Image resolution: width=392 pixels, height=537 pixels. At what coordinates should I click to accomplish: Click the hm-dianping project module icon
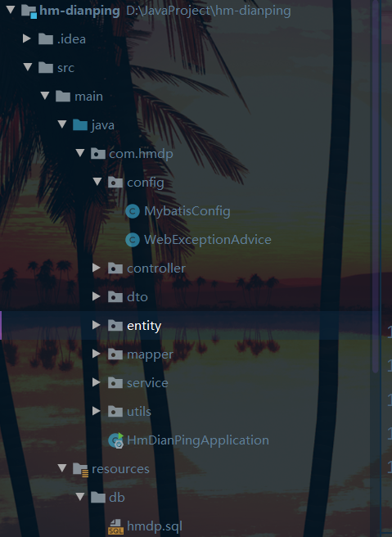29,11
